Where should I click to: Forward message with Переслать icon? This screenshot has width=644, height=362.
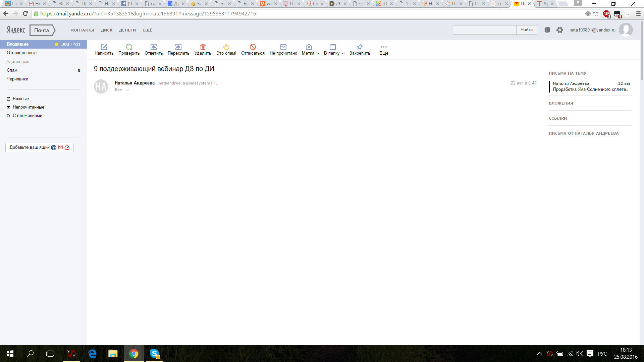178,47
